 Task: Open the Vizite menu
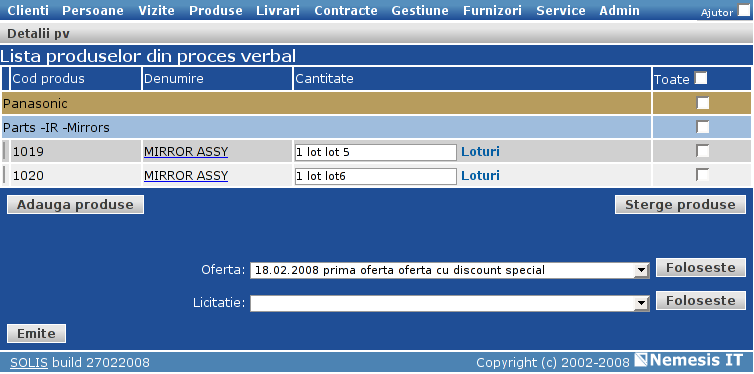[156, 11]
